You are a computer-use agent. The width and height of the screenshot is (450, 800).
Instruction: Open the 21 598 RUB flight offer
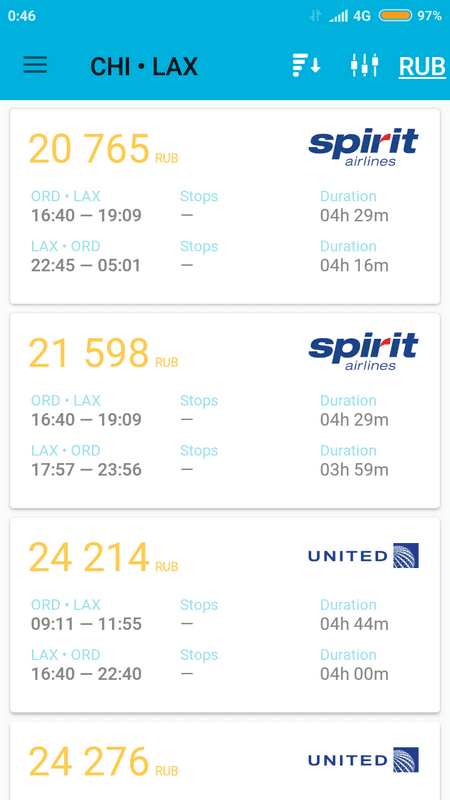click(225, 410)
